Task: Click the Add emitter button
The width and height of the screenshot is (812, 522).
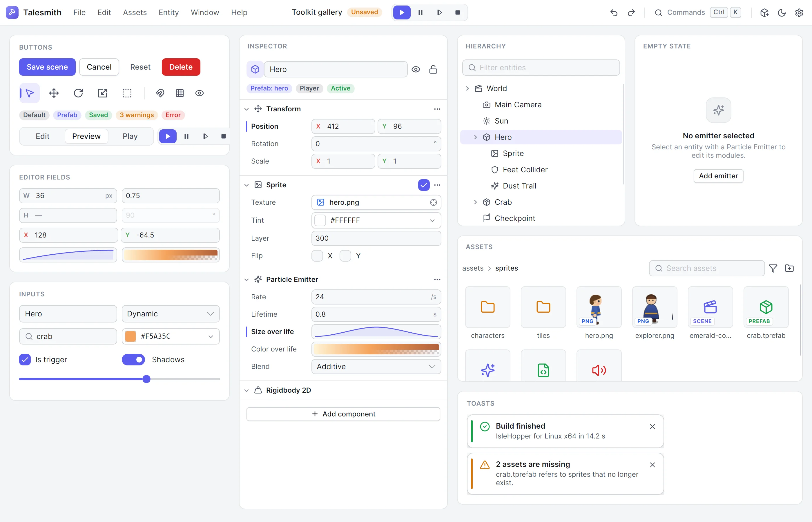Action: pos(718,176)
